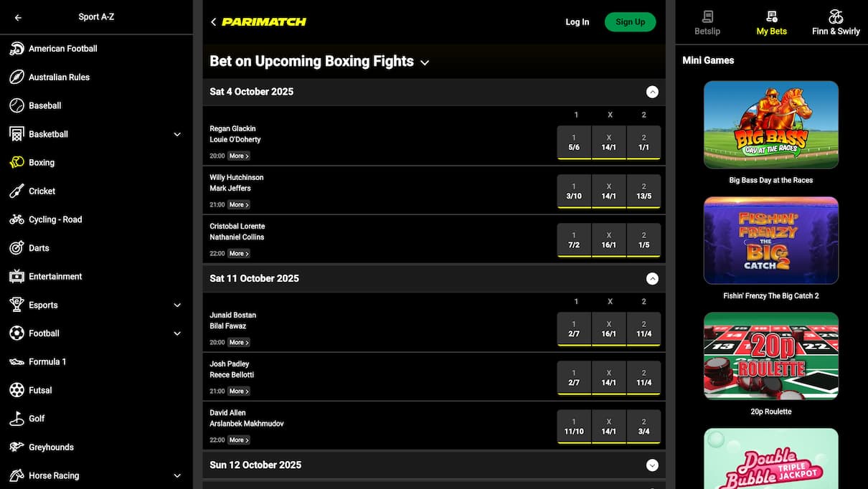The width and height of the screenshot is (868, 489).
Task: Select the Baseball icon in sidebar
Action: point(16,105)
